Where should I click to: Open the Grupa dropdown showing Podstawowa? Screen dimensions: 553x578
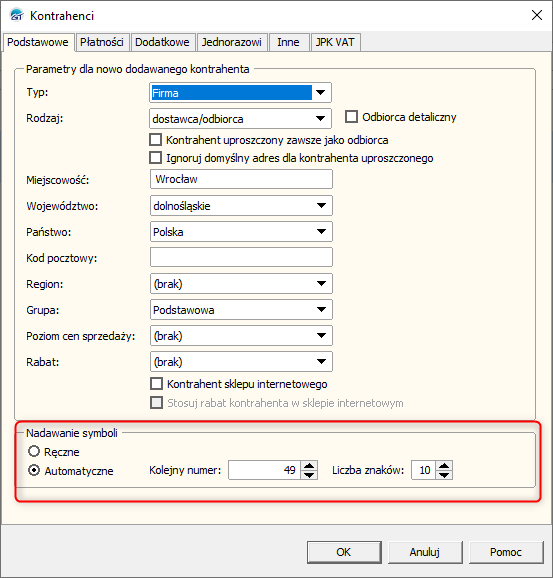[x=241, y=310]
